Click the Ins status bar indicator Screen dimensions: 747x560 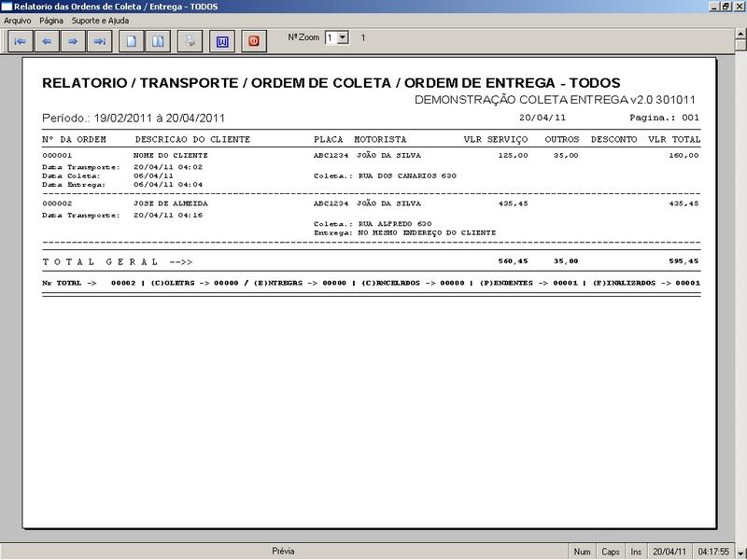coord(636,552)
